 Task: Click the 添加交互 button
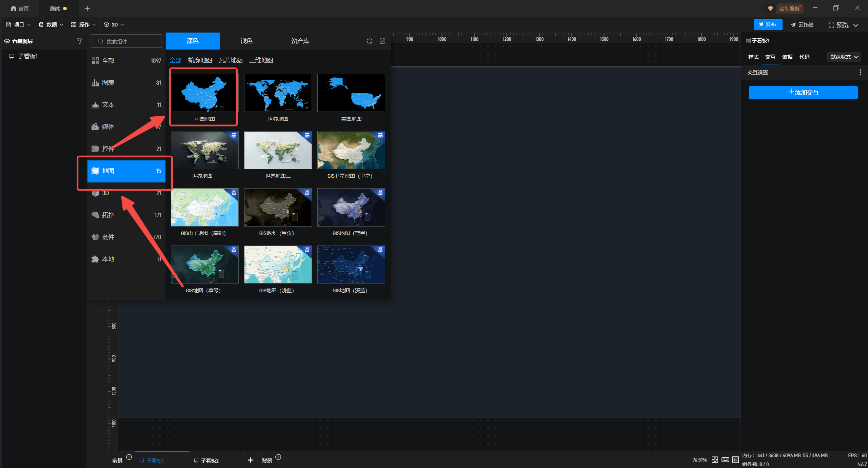(x=803, y=92)
